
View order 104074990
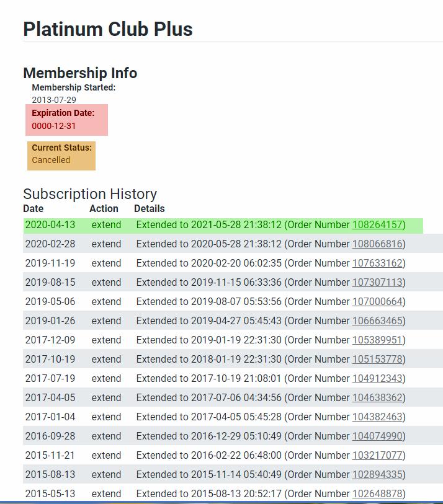377,436
